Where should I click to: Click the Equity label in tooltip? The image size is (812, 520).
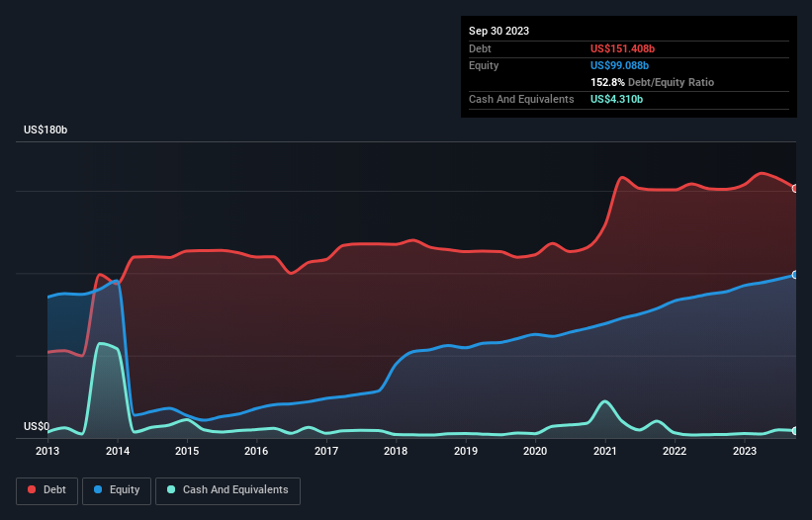(x=484, y=65)
